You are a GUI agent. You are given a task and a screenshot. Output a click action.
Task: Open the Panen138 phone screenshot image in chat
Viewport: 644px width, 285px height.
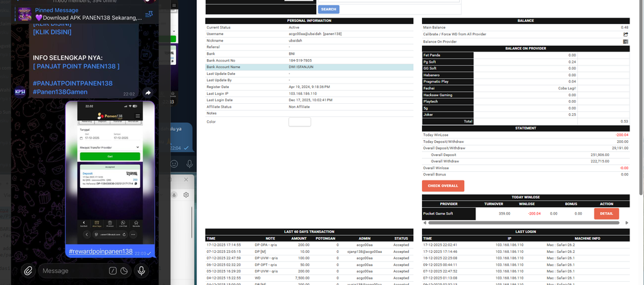click(110, 173)
